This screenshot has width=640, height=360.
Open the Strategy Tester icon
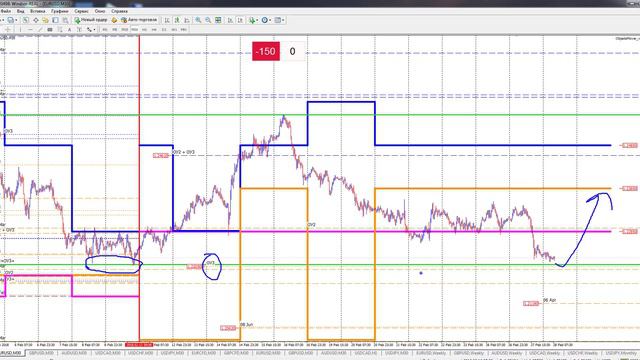(65, 20)
